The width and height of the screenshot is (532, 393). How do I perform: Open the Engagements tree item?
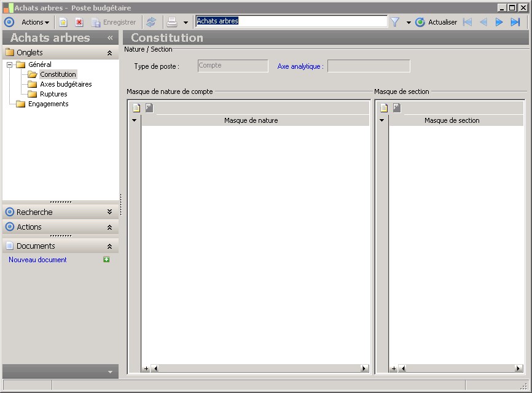point(48,104)
